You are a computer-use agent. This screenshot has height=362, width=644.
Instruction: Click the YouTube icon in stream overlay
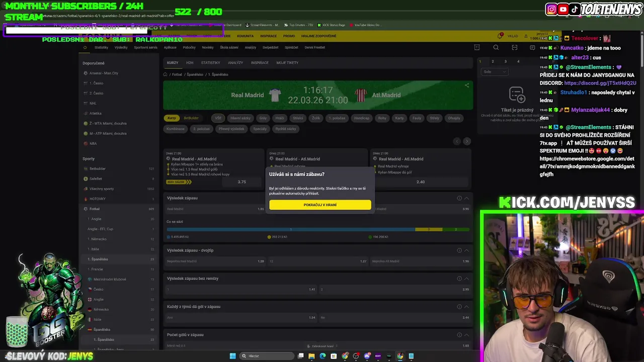(563, 9)
